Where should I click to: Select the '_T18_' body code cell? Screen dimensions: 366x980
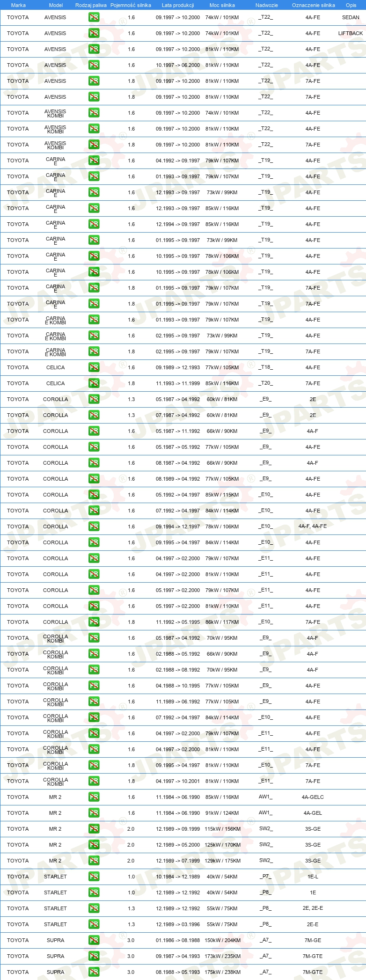point(266,367)
